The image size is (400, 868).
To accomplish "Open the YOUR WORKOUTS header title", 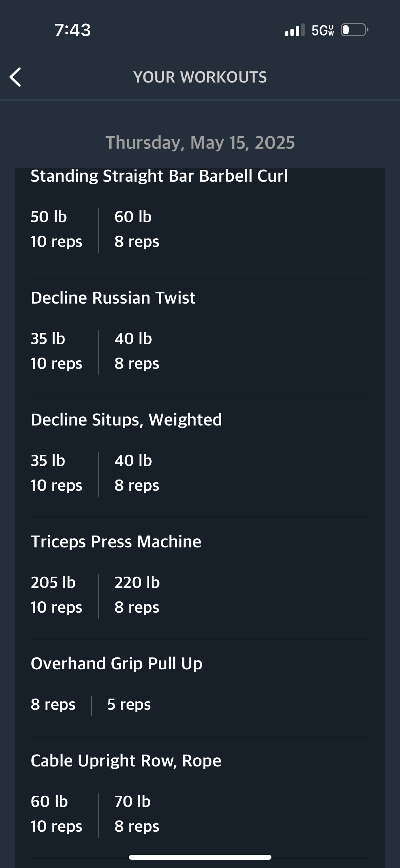I will pos(200,77).
